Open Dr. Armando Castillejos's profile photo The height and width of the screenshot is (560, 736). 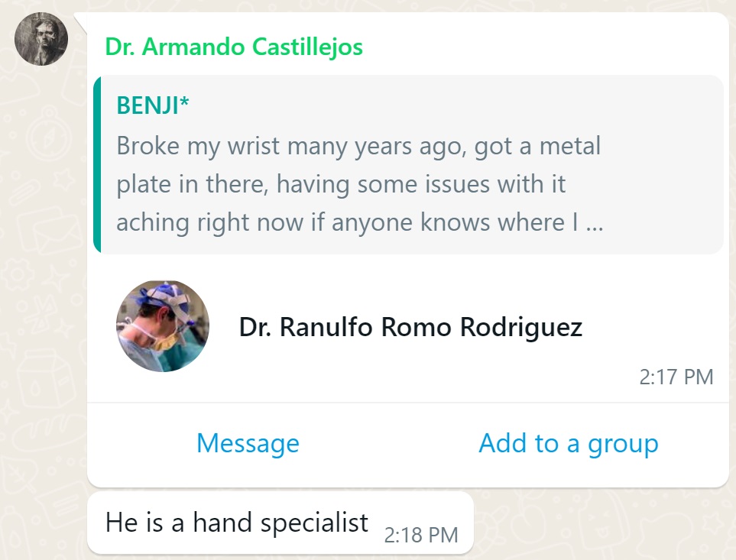tap(41, 39)
